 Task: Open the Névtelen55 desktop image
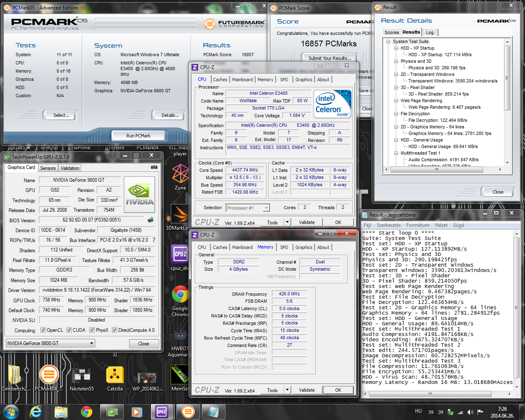(x=82, y=378)
